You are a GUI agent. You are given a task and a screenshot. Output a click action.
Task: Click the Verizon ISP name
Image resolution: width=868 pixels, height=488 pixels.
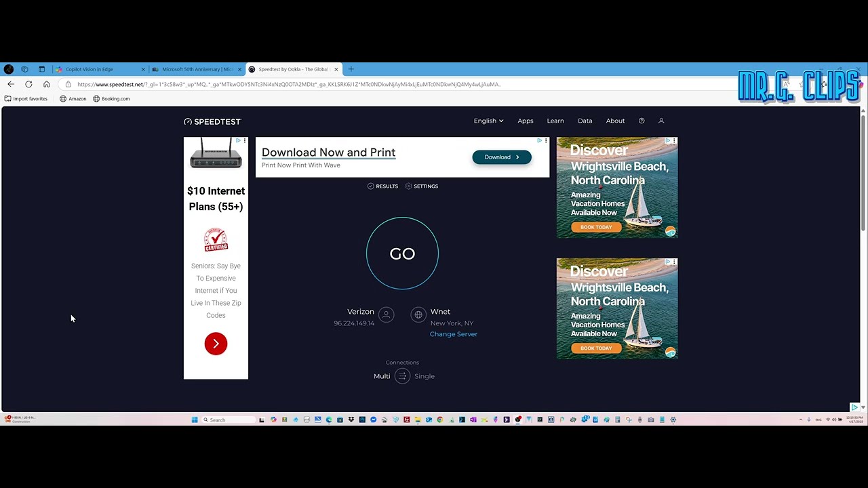[x=361, y=312]
